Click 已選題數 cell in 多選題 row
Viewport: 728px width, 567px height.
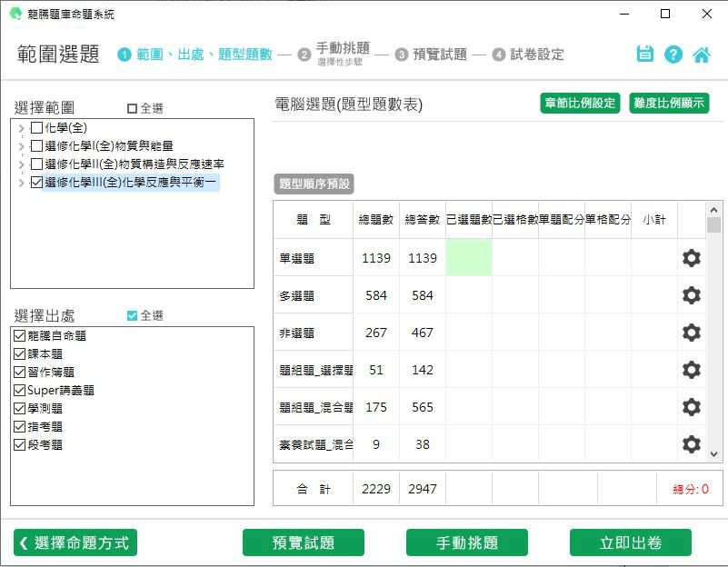click(468, 295)
